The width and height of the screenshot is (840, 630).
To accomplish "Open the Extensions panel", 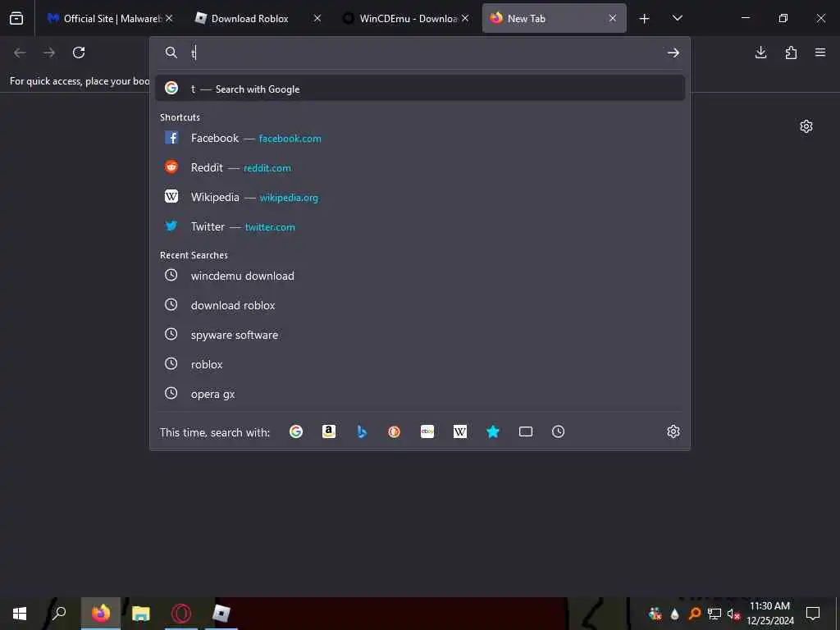I will (x=791, y=52).
